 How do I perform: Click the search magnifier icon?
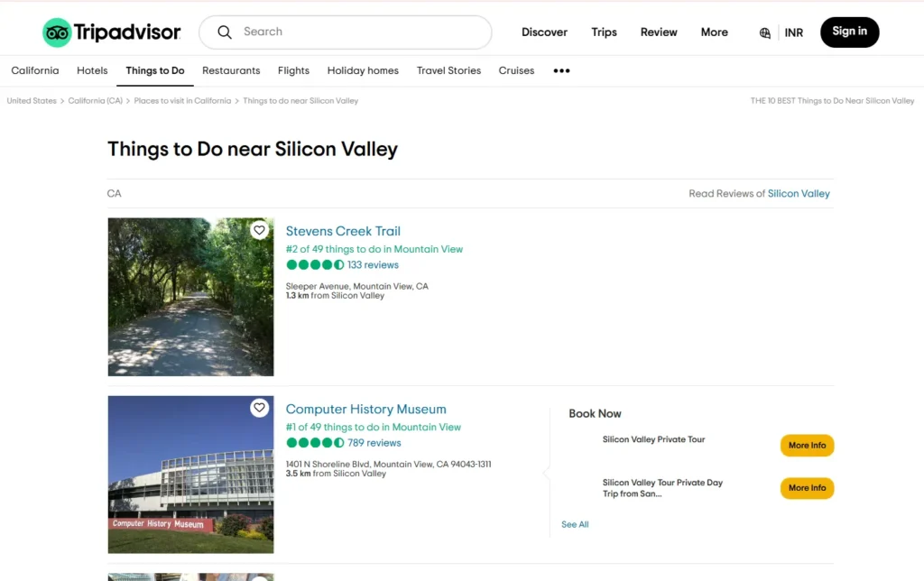point(225,32)
